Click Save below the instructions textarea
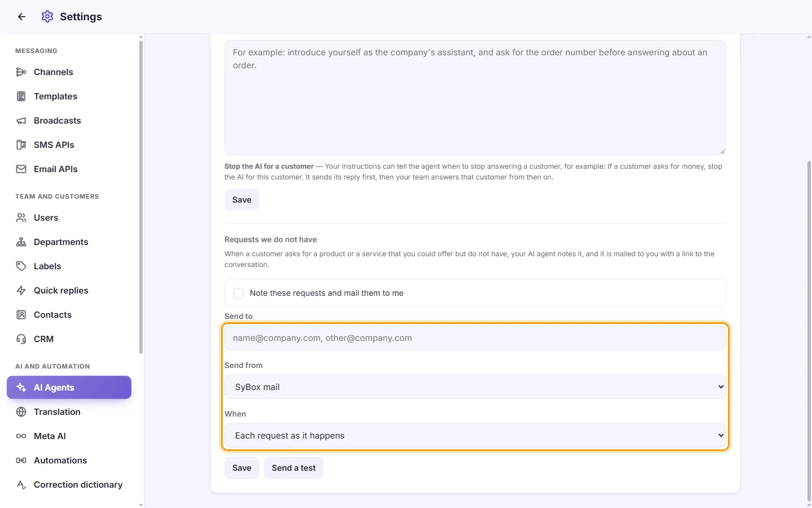The image size is (812, 508). [242, 200]
